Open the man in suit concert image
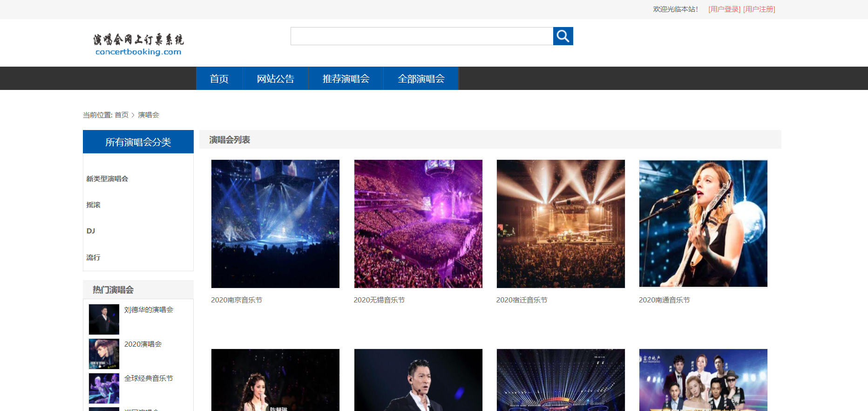The image size is (868, 411). point(418,380)
